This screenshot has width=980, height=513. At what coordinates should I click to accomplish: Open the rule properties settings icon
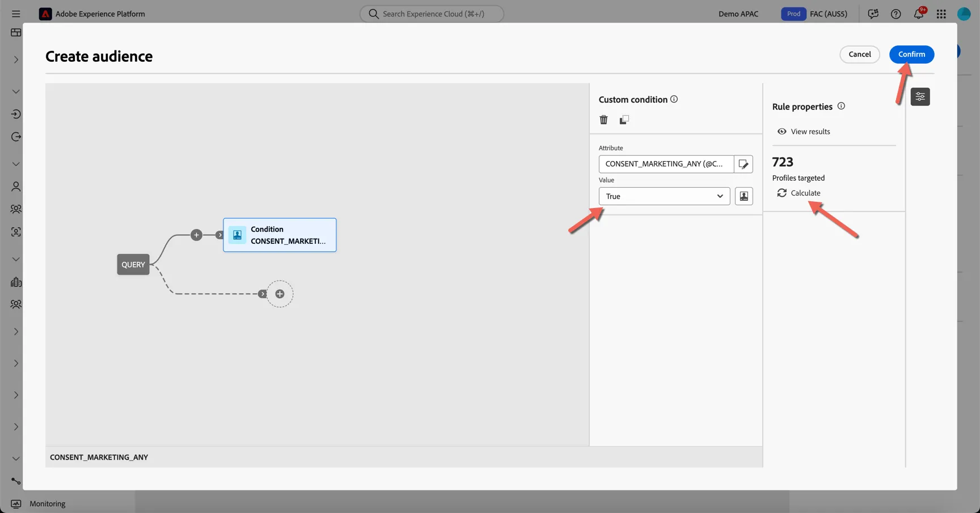[x=920, y=97]
